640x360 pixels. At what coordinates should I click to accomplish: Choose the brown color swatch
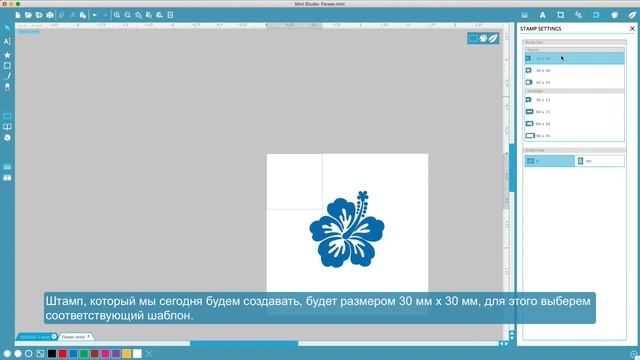pyautogui.click(x=95, y=353)
